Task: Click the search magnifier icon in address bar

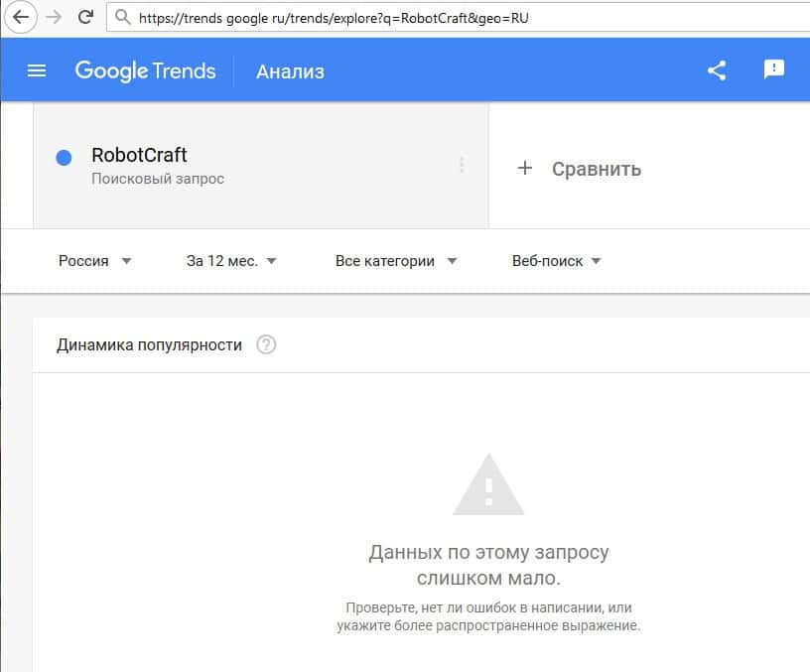Action: [x=123, y=17]
